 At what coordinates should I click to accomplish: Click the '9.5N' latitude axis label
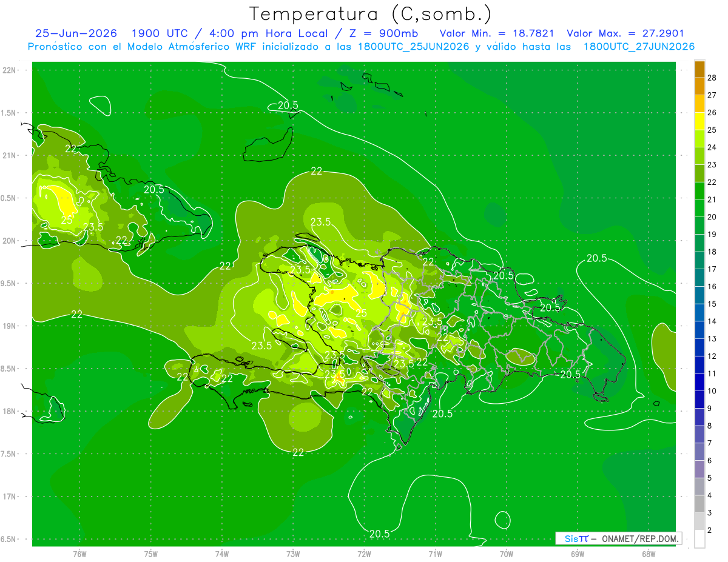point(9,283)
